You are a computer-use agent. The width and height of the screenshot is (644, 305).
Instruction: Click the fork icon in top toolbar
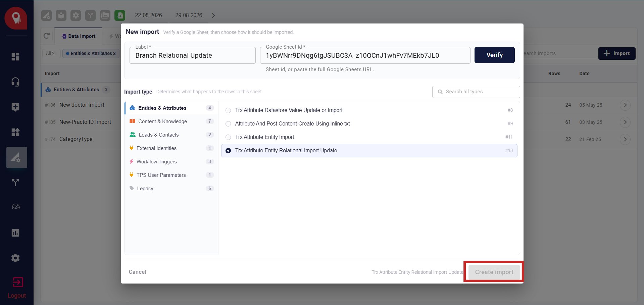click(x=90, y=15)
